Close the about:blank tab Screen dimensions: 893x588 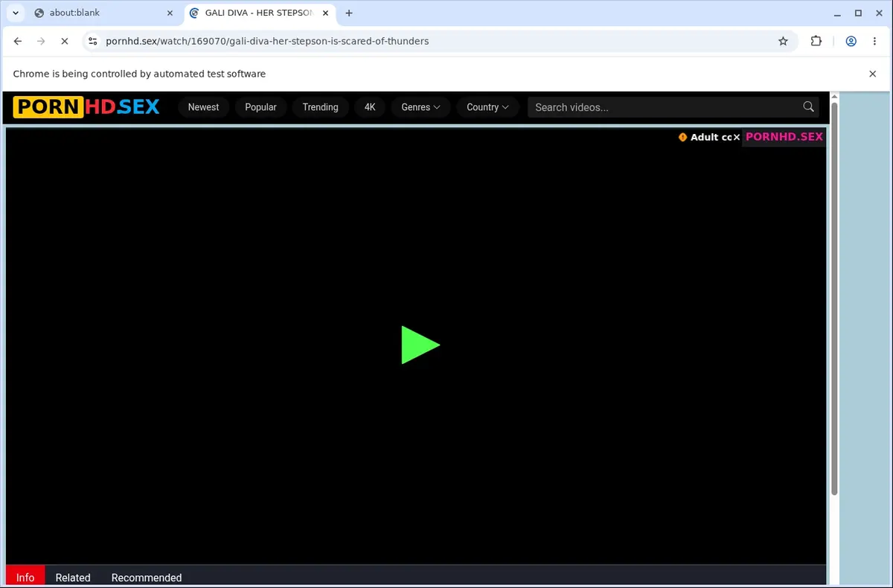point(170,13)
